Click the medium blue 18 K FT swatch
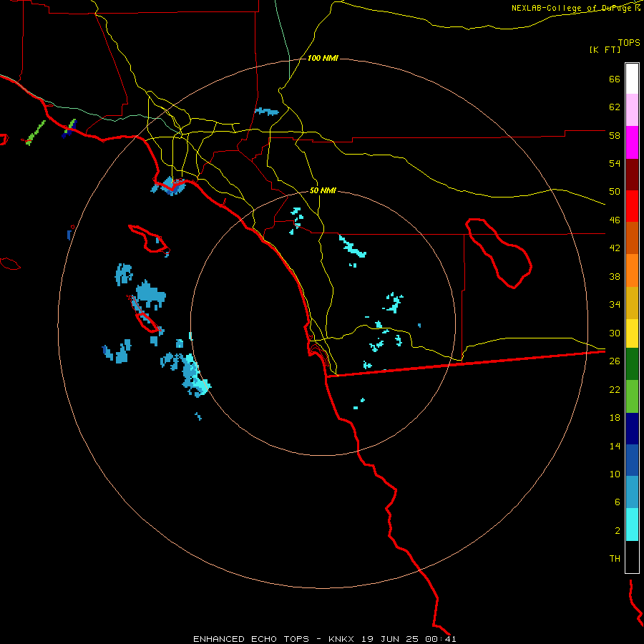644x644 pixels. coord(632,460)
